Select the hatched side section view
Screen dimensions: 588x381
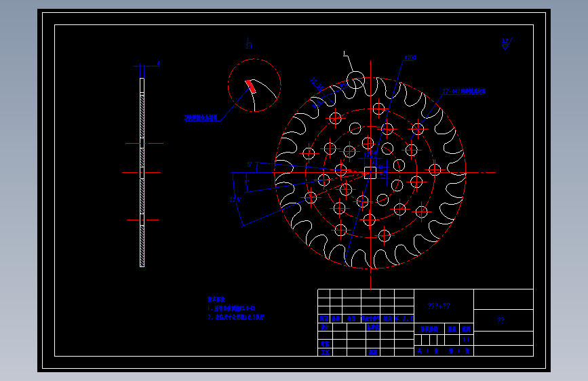(x=142, y=172)
